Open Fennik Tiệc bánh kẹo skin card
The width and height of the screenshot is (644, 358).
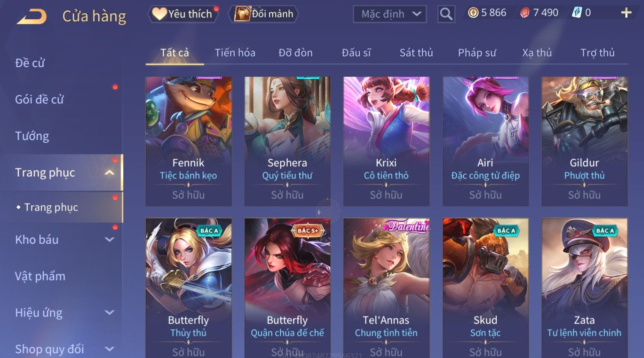click(x=188, y=141)
